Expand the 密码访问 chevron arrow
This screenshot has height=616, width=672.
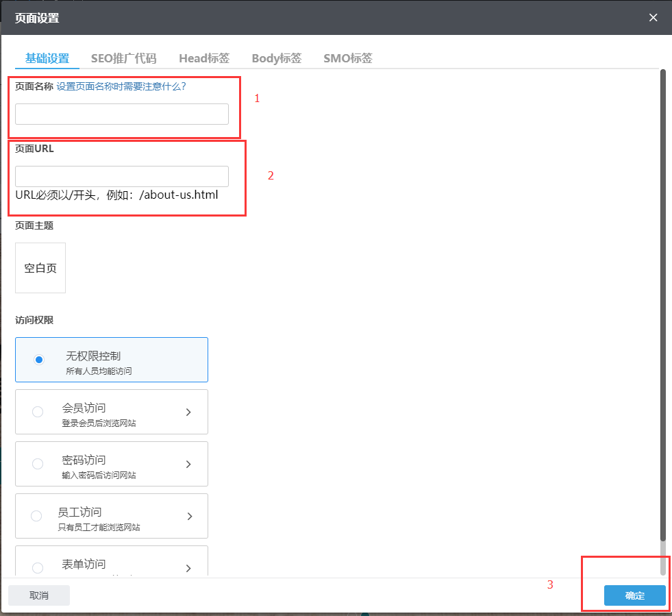pos(188,464)
